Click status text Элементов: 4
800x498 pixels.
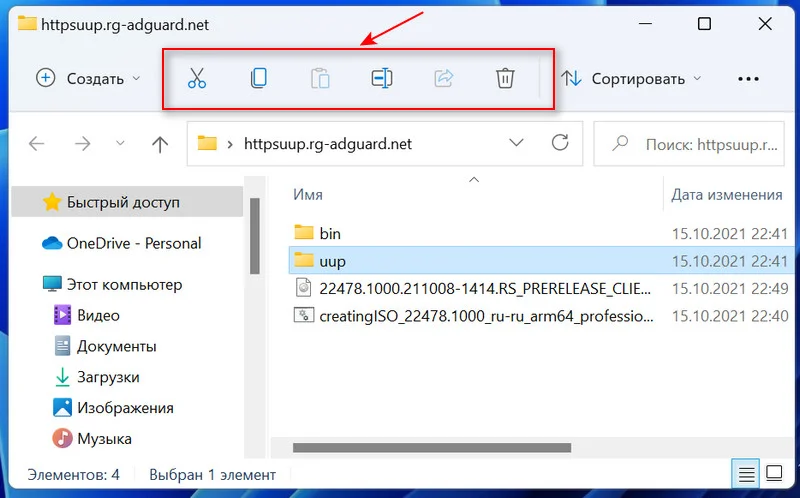point(73,475)
